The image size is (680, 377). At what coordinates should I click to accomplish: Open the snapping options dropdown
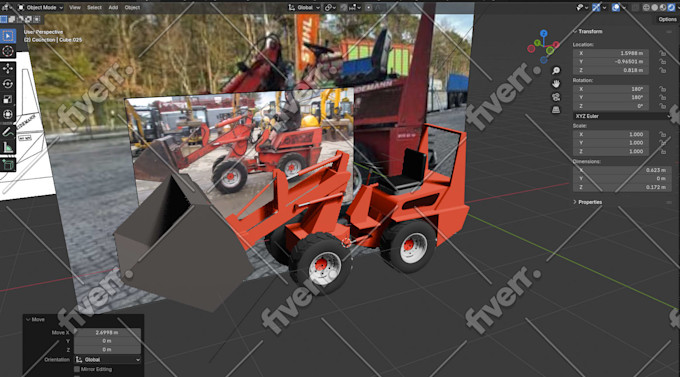click(x=355, y=7)
